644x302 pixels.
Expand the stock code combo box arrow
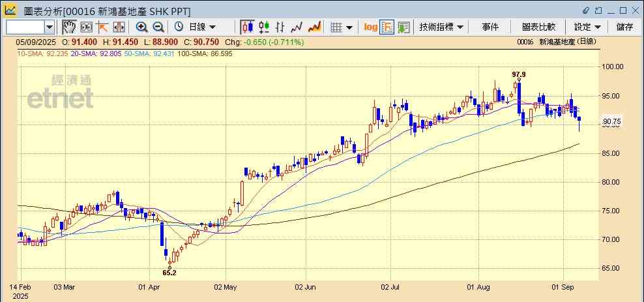click(50, 27)
